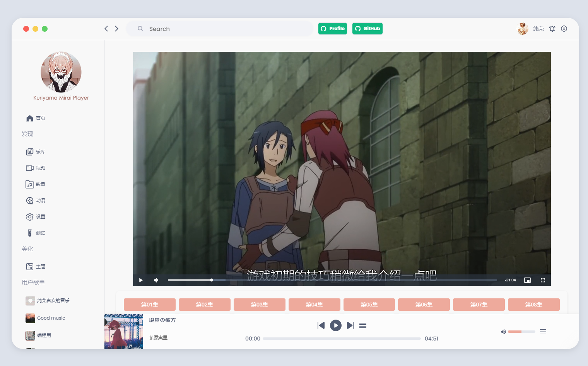Open hamburger menu at bottom right
Screen dimensions: 588x366
click(543, 332)
